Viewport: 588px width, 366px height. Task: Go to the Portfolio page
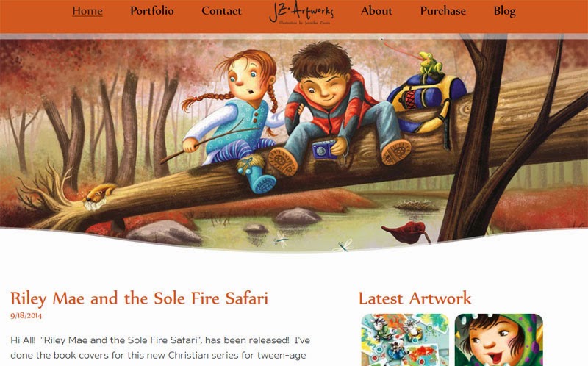tap(152, 11)
